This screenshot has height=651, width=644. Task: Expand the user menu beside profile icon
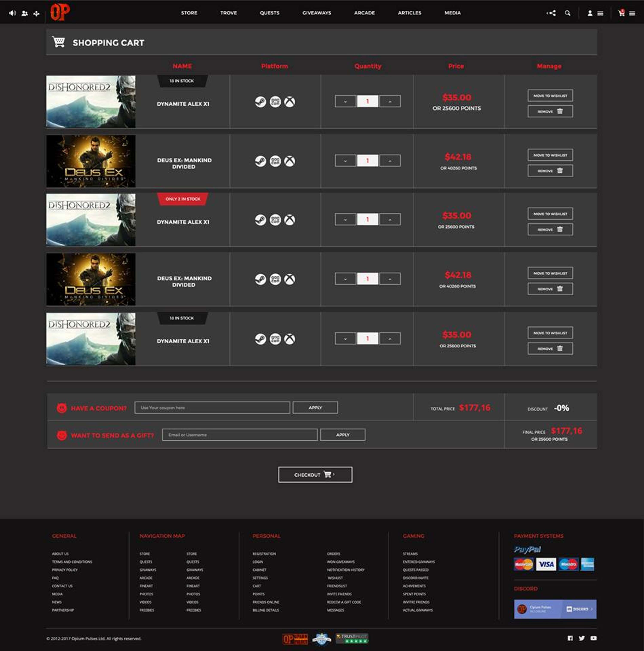click(600, 14)
